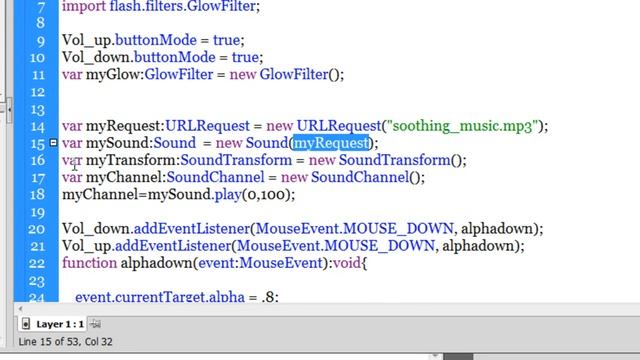Click 'new URLRequest' on line 14
The image size is (640, 360).
click(x=324, y=126)
